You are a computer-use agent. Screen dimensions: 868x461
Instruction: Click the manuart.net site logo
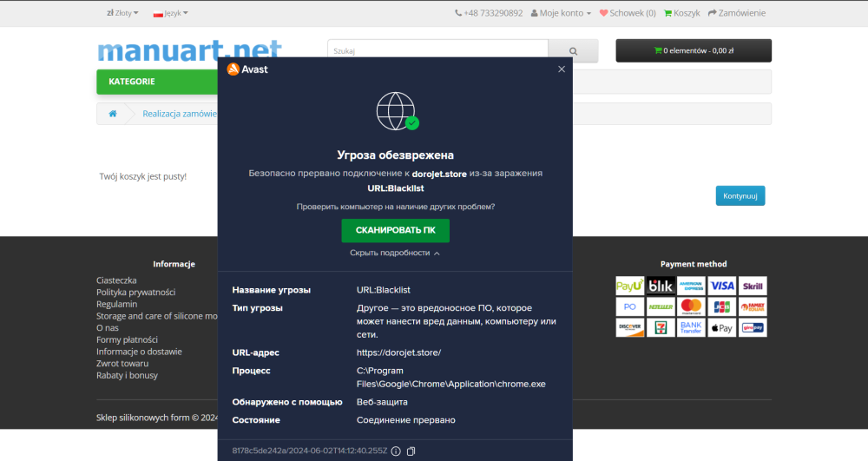tap(189, 49)
